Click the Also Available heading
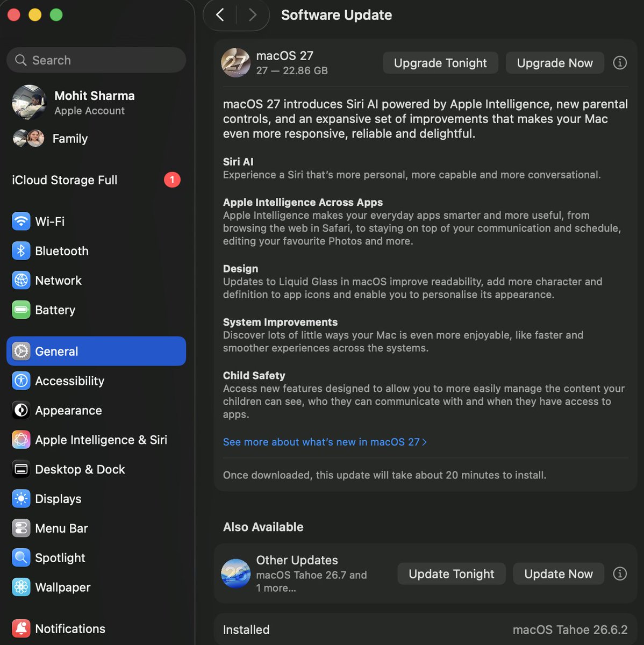 coord(263,527)
